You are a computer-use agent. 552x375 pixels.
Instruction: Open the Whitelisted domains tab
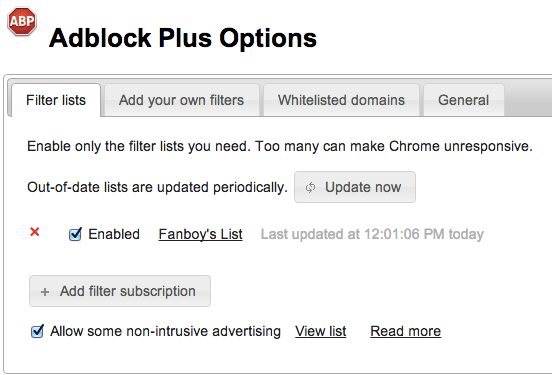[341, 100]
